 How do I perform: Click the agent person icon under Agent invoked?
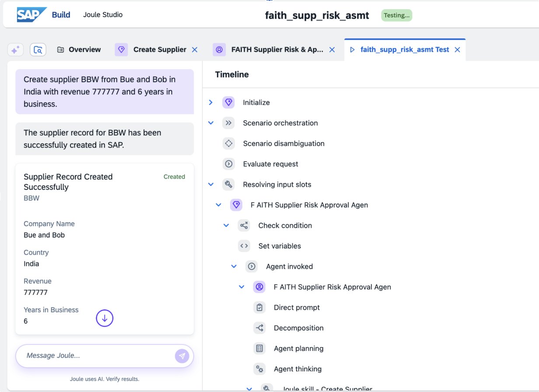coord(259,287)
